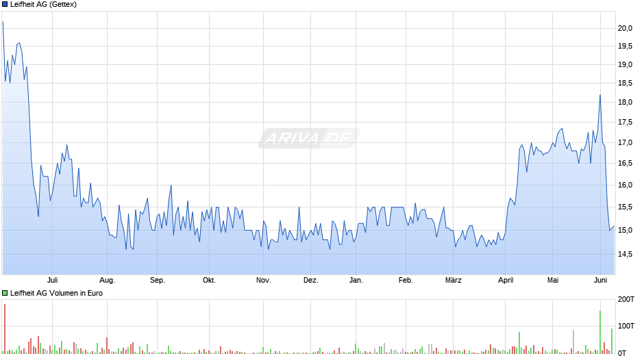Click the 'Dez.' month axis label
Screen dimensions: 644x360
pyautogui.click(x=311, y=280)
